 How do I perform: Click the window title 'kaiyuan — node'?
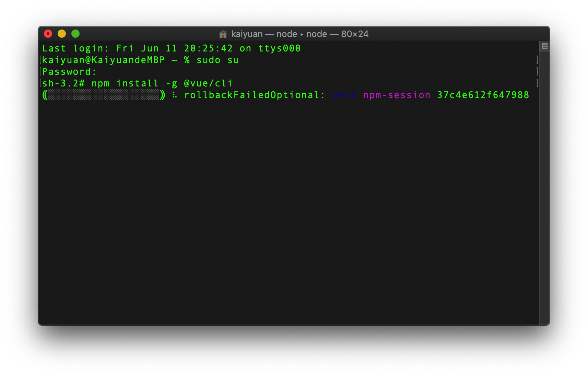pos(264,34)
